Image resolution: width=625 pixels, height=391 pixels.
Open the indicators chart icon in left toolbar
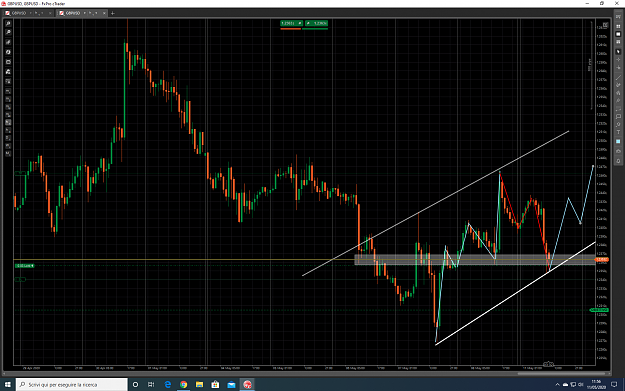[8, 42]
